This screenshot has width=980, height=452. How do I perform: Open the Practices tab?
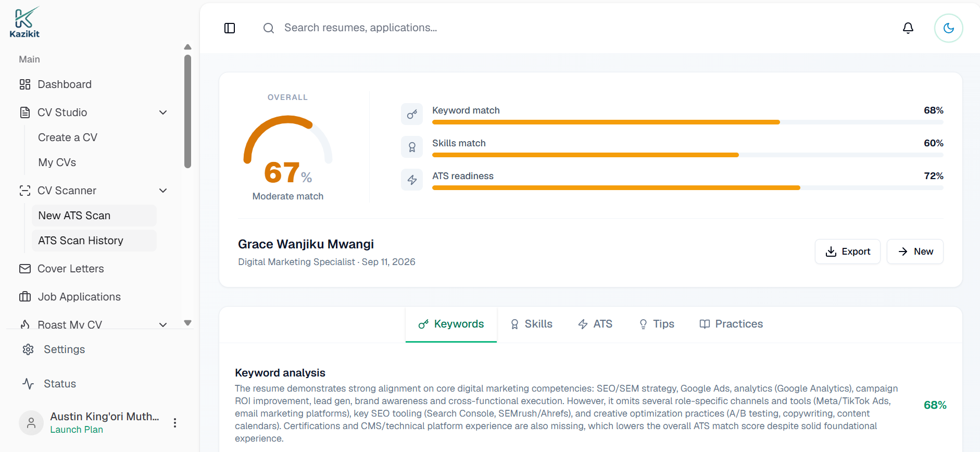click(x=731, y=324)
